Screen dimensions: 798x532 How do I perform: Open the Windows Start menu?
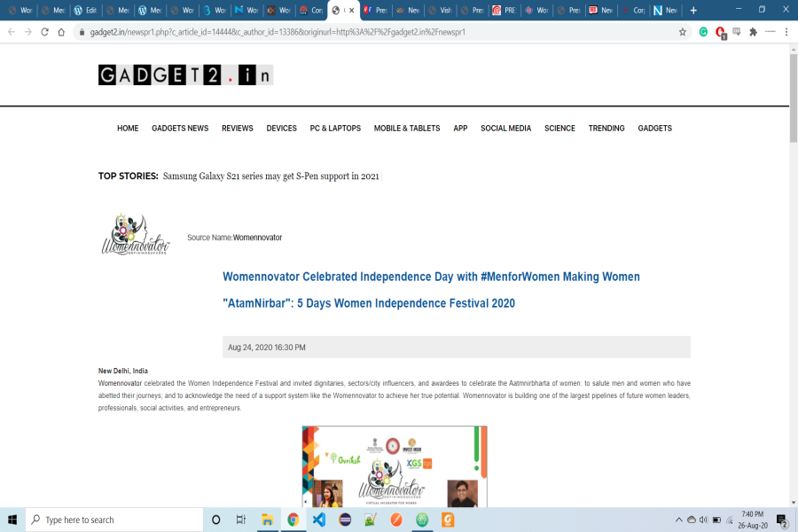click(x=12, y=520)
